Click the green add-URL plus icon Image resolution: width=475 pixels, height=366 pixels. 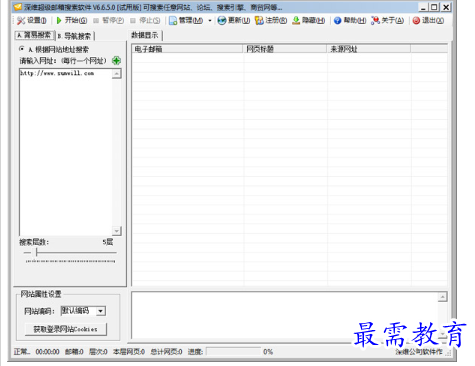point(116,61)
